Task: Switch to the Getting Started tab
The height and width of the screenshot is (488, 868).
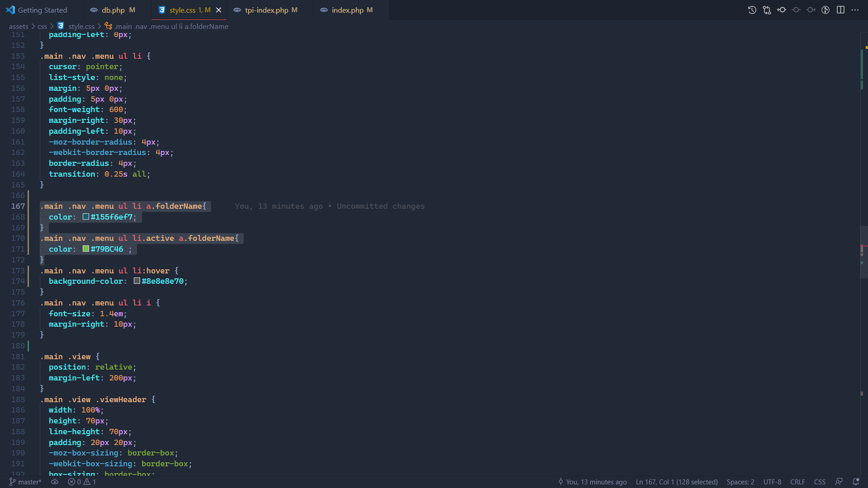Action: 42,10
